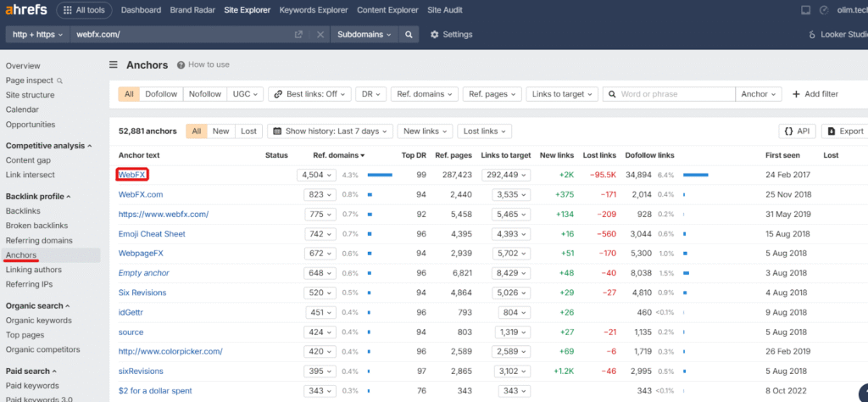Switch anchors view to Lost

point(248,131)
